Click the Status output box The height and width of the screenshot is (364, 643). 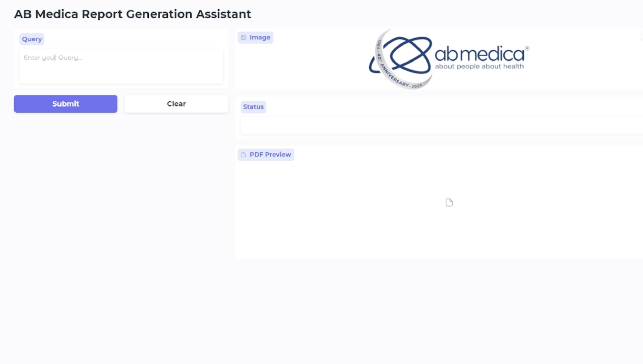click(x=441, y=126)
